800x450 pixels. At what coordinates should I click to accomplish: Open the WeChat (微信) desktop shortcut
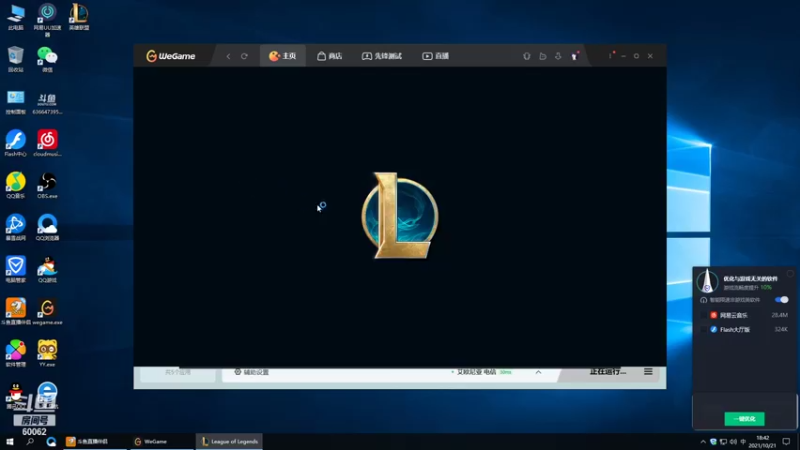47,59
